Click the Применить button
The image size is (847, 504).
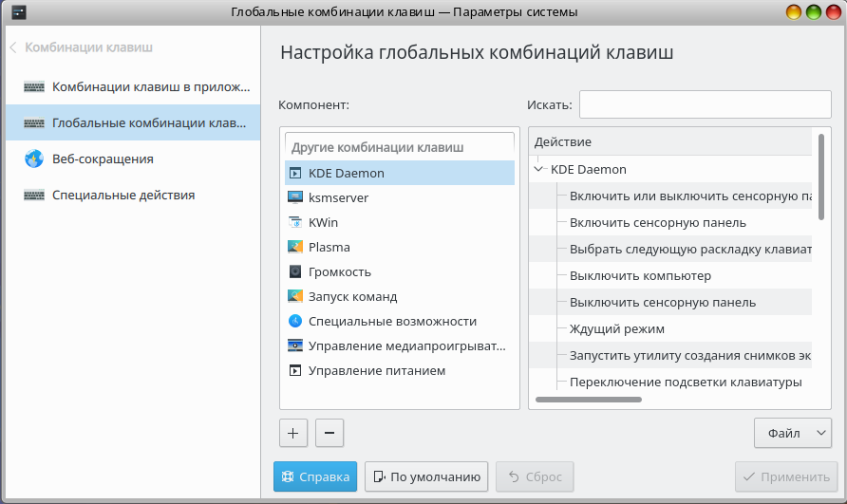[786, 476]
